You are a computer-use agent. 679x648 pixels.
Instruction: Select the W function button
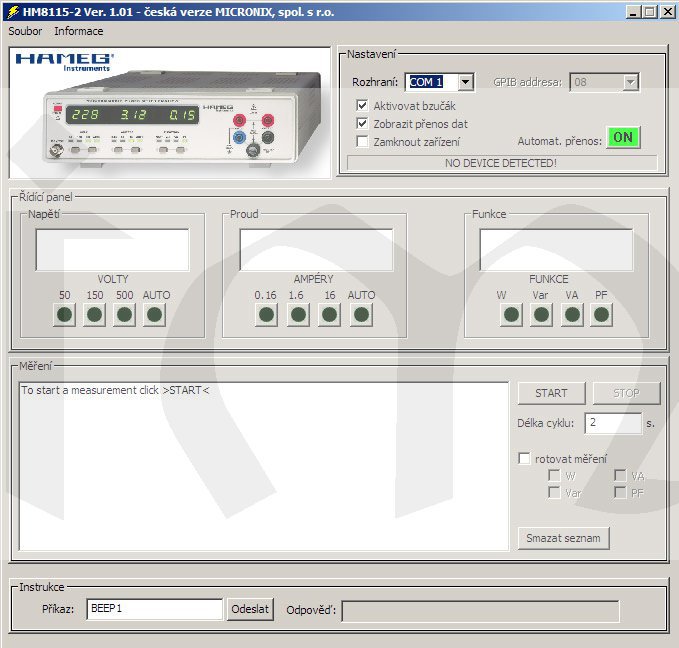click(x=511, y=315)
